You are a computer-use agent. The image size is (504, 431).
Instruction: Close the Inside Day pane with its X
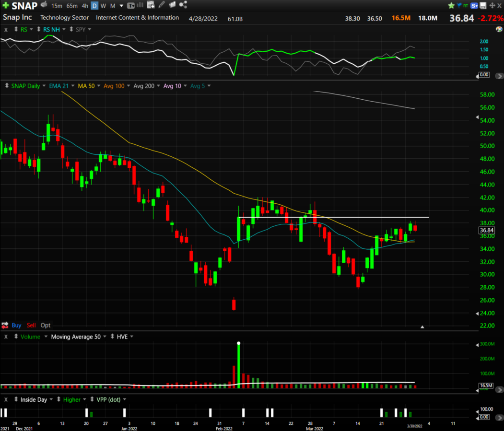click(x=6, y=400)
